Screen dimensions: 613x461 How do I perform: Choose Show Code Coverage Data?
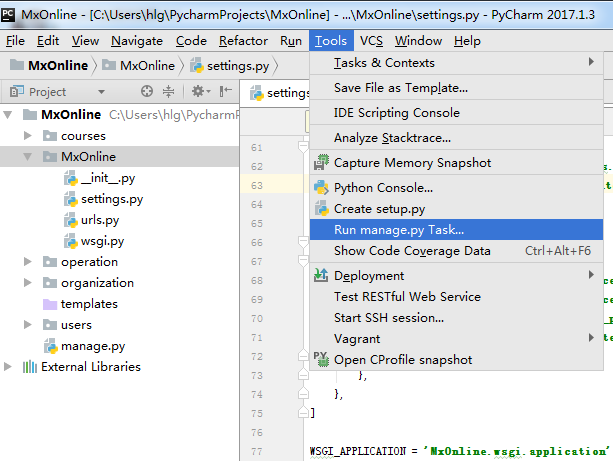coord(456,251)
